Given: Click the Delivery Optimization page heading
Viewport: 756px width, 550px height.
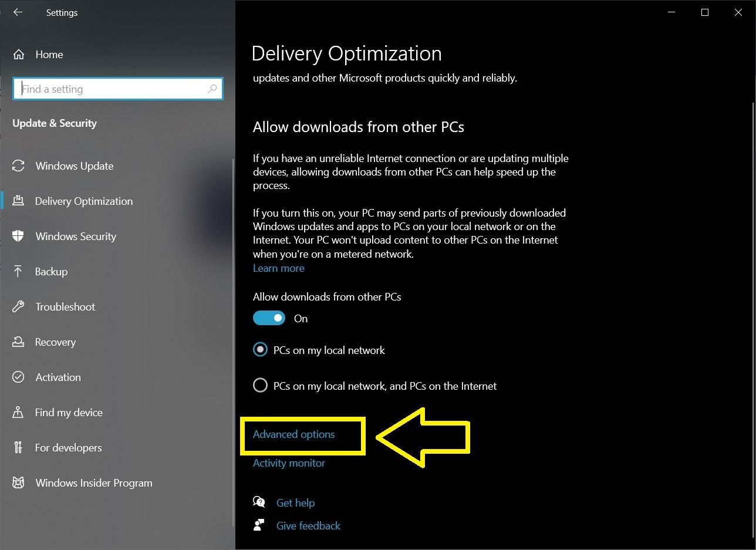Looking at the screenshot, I should click(346, 53).
